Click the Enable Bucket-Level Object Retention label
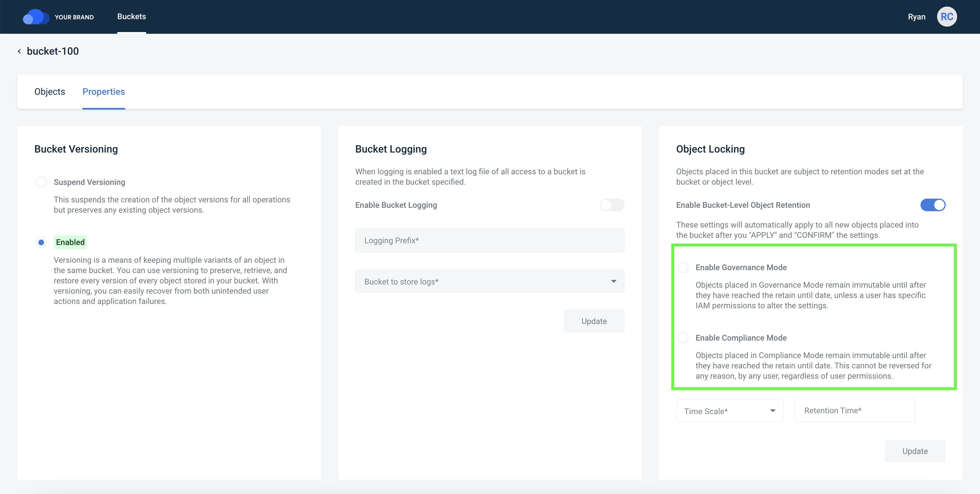The image size is (980, 494). 743,205
